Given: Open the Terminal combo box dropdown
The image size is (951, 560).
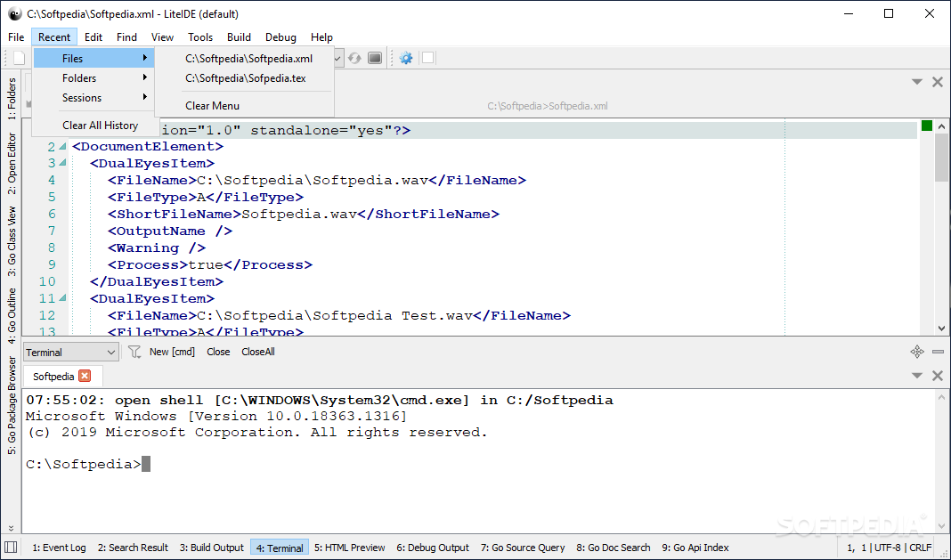Looking at the screenshot, I should click(x=70, y=352).
